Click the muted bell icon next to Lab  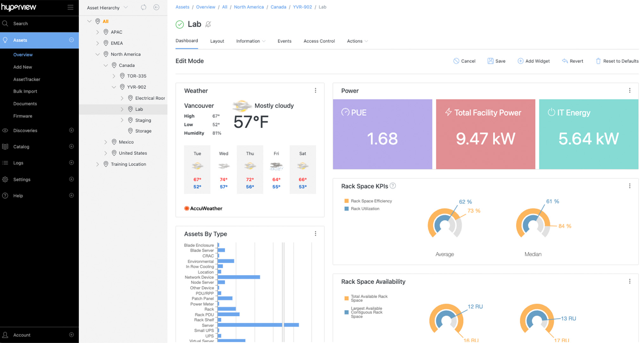[208, 24]
